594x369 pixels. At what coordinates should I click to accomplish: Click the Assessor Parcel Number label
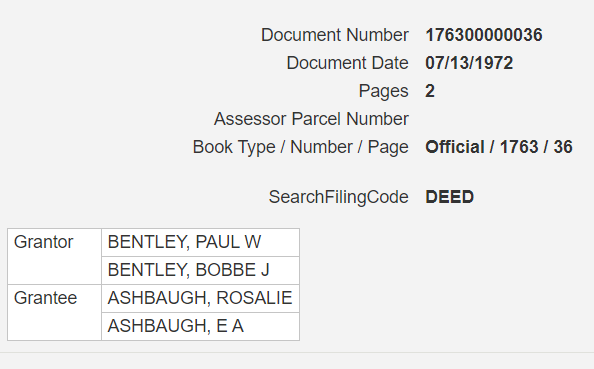point(311,119)
